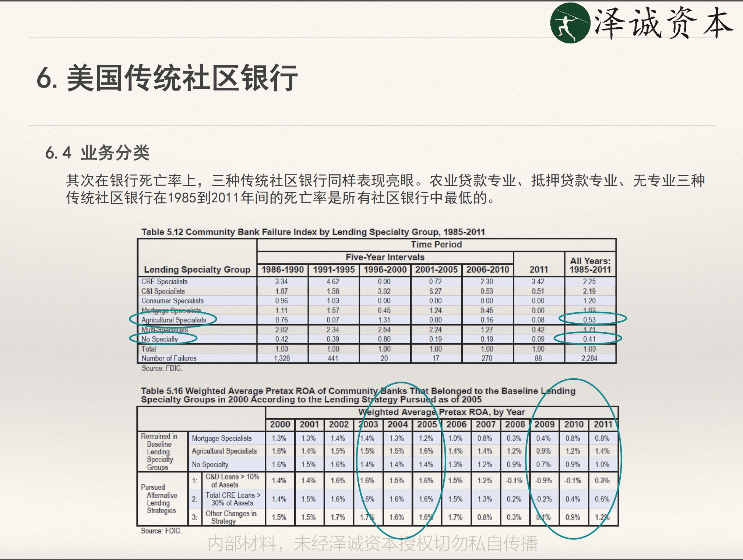The height and width of the screenshot is (560, 743).
Task: Click the C&I Specialists row label
Action: (163, 291)
